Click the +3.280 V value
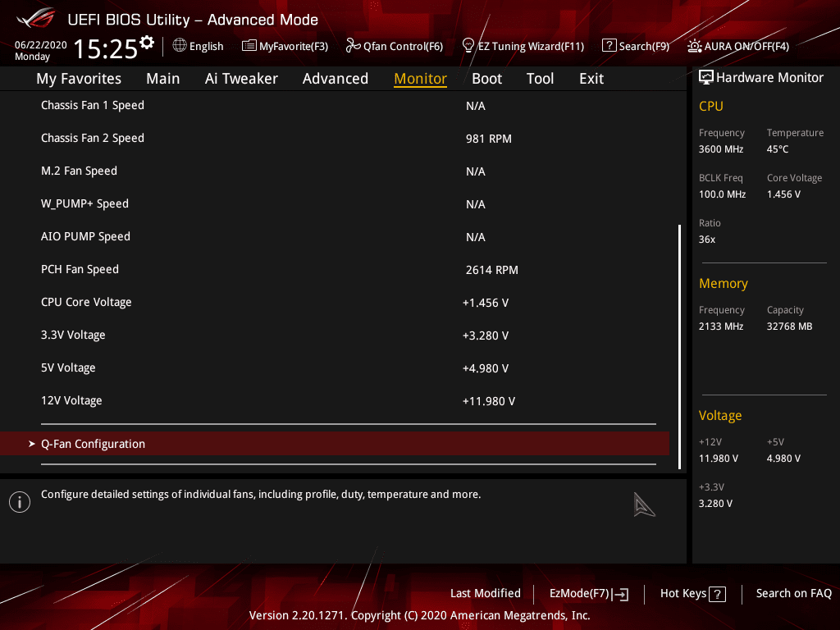The height and width of the screenshot is (630, 840). [x=486, y=336]
